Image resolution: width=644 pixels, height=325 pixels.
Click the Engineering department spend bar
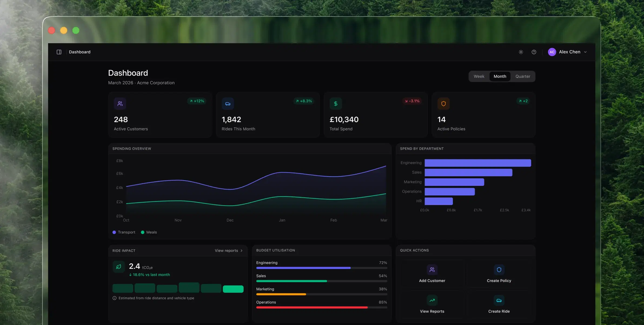[478, 163]
